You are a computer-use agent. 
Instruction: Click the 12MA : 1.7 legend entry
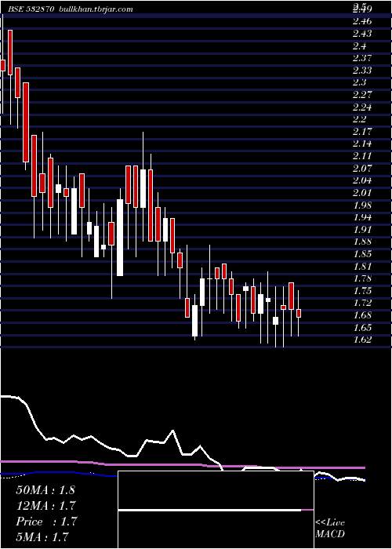[45, 506]
